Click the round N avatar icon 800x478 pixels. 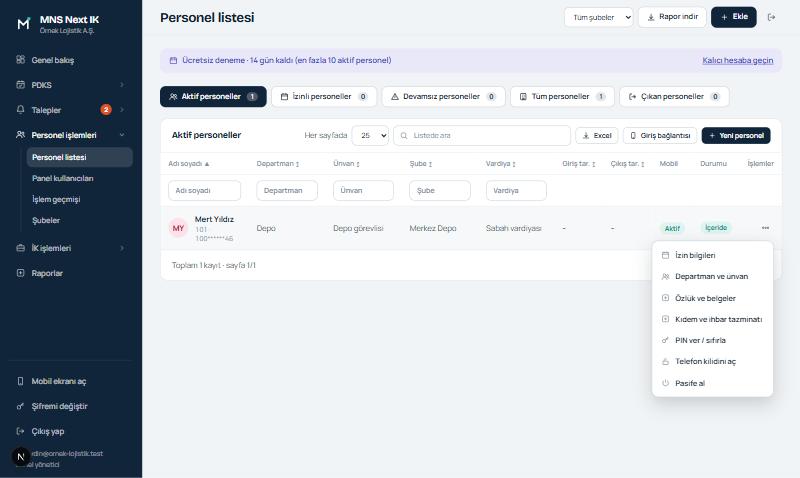21,457
